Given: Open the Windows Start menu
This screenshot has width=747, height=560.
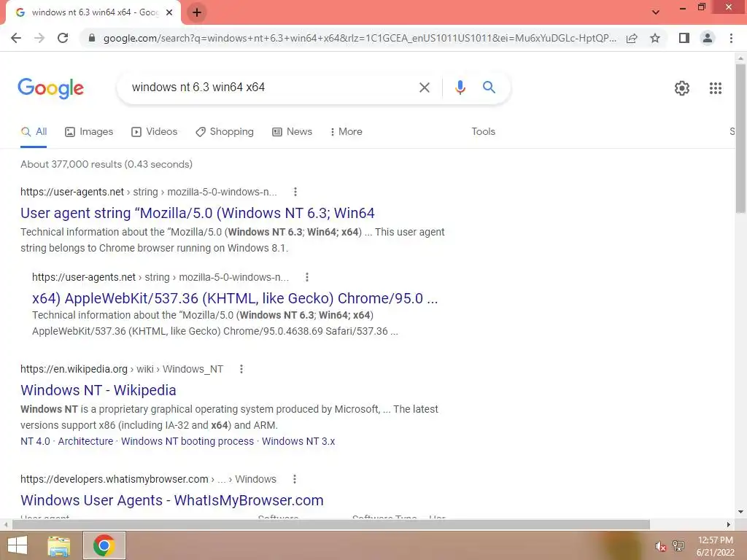Looking at the screenshot, I should click(x=18, y=545).
